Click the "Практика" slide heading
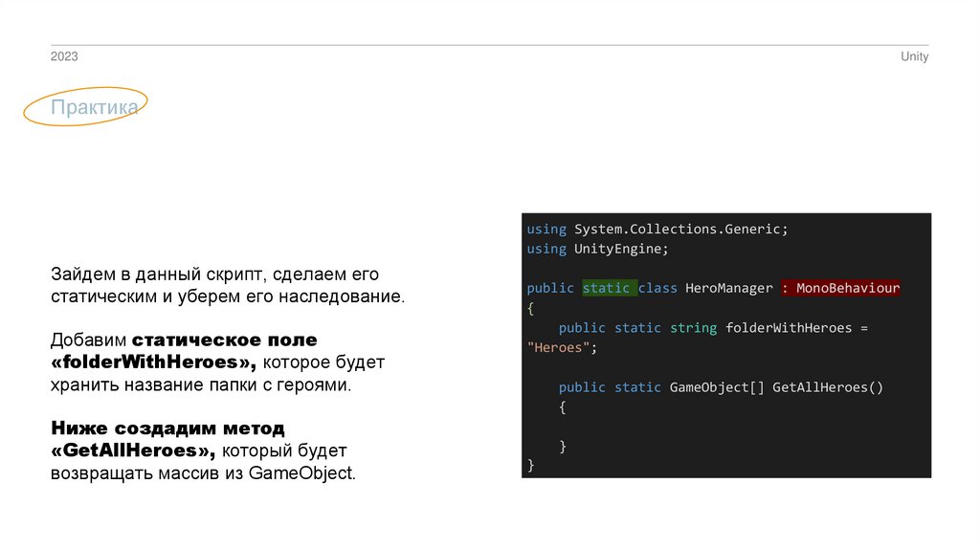This screenshot has width=980, height=549. 94,108
